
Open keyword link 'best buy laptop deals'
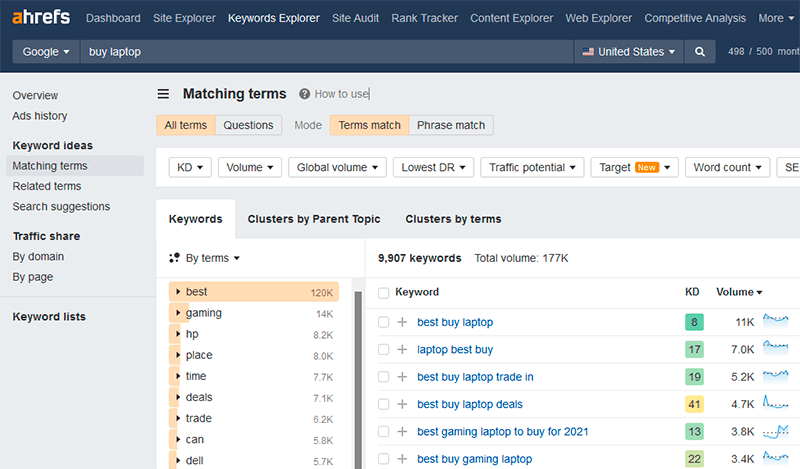pos(470,404)
